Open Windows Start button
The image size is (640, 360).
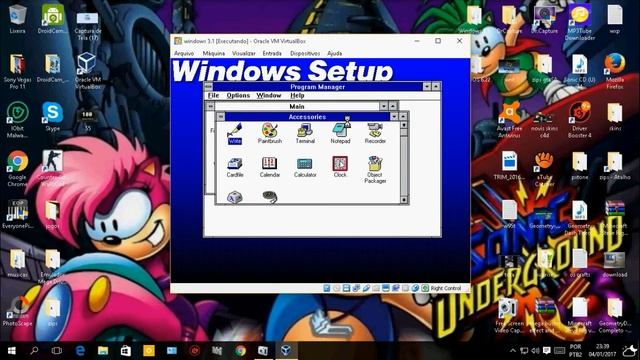click(11, 351)
